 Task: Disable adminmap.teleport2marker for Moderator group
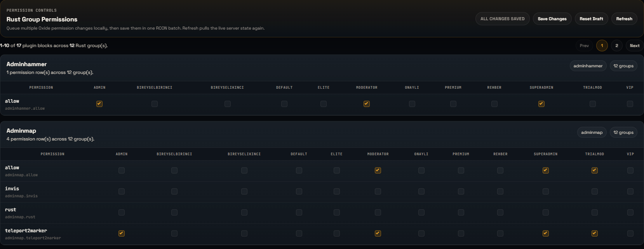click(378, 233)
